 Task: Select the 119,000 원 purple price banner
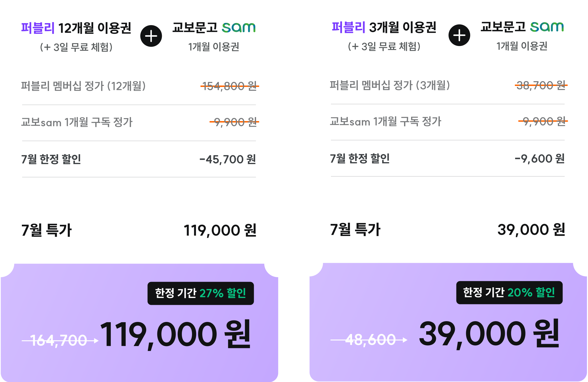pyautogui.click(x=139, y=323)
